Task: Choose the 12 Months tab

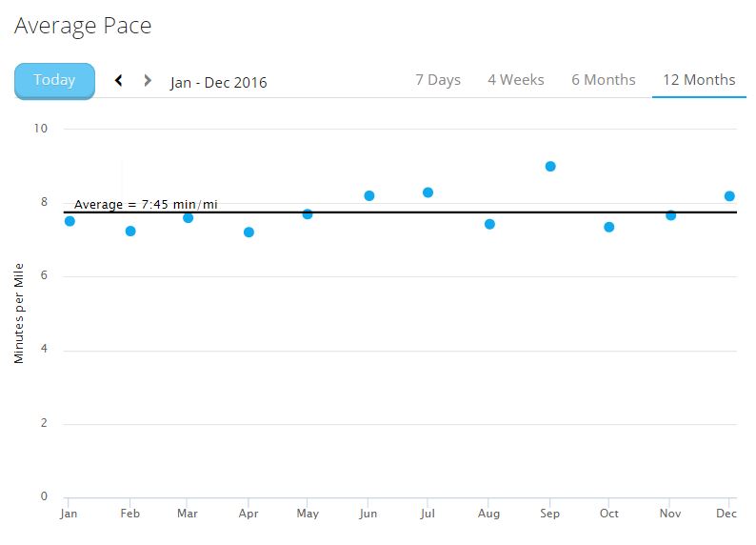Action: [699, 80]
